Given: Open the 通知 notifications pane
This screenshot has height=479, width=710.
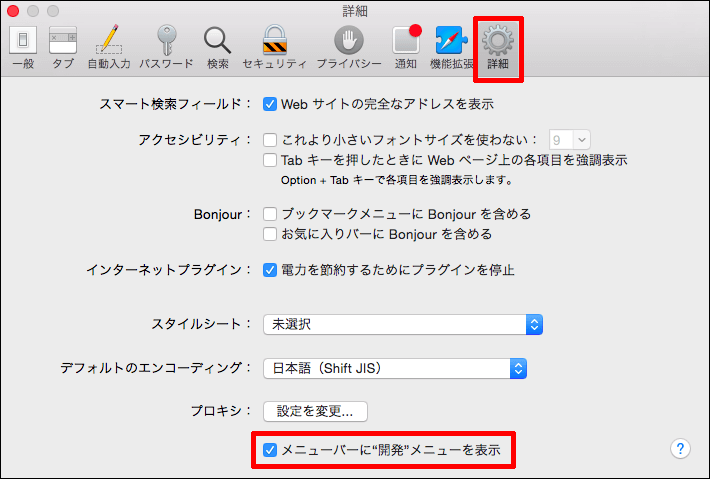Looking at the screenshot, I should pyautogui.click(x=406, y=47).
